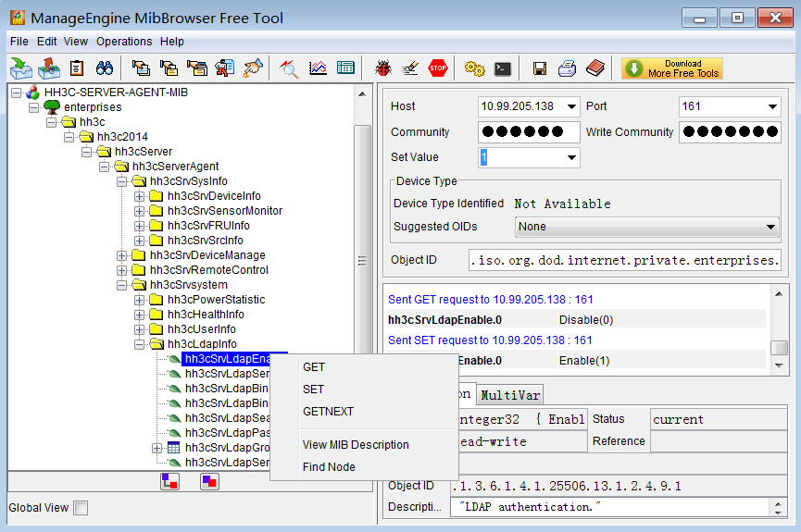Image resolution: width=801 pixels, height=532 pixels.
Task: Open the black terminal console icon
Action: [x=503, y=68]
